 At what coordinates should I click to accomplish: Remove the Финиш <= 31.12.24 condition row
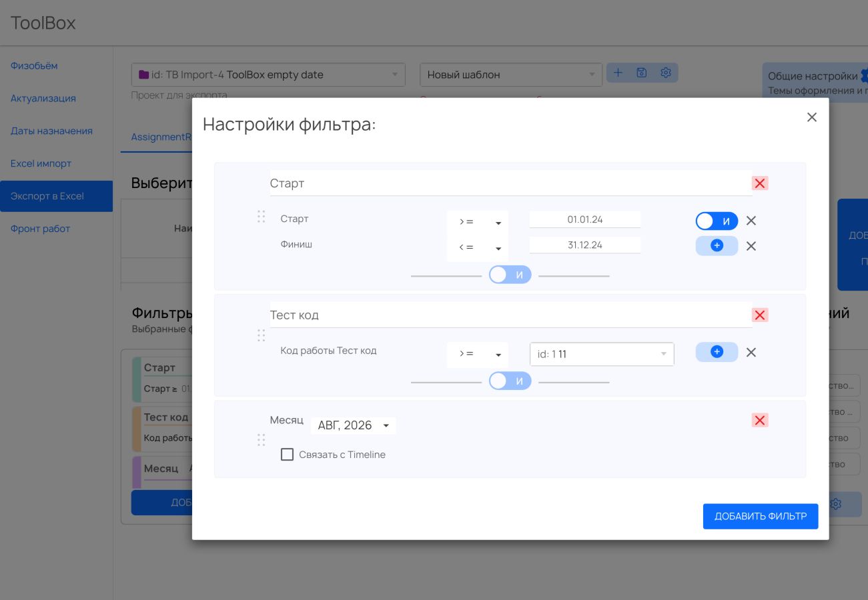tap(751, 246)
